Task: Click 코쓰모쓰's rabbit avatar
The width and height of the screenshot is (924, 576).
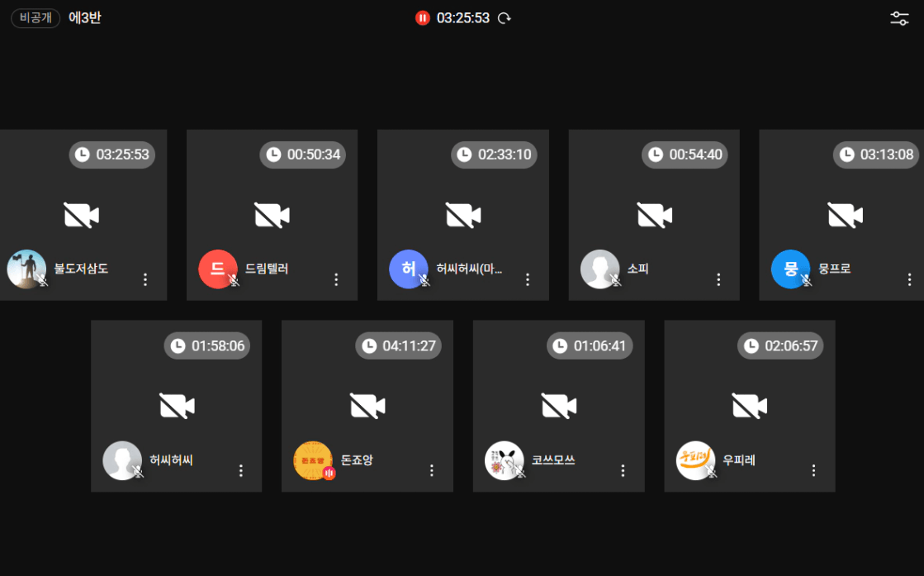Action: pos(505,460)
